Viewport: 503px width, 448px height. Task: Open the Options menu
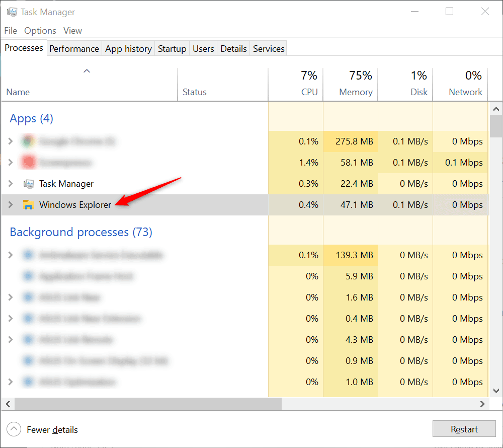(40, 31)
